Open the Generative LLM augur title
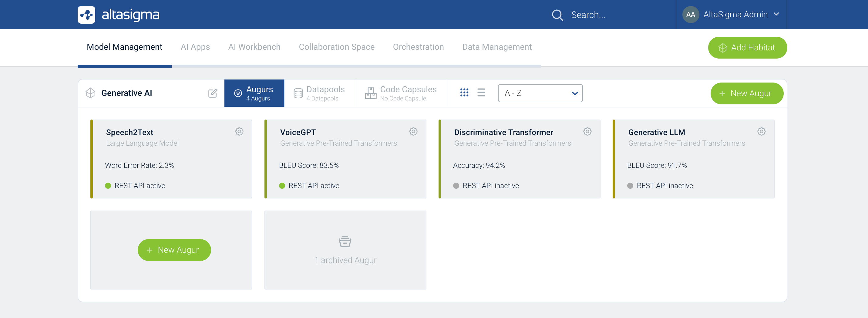The image size is (868, 318). tap(656, 132)
